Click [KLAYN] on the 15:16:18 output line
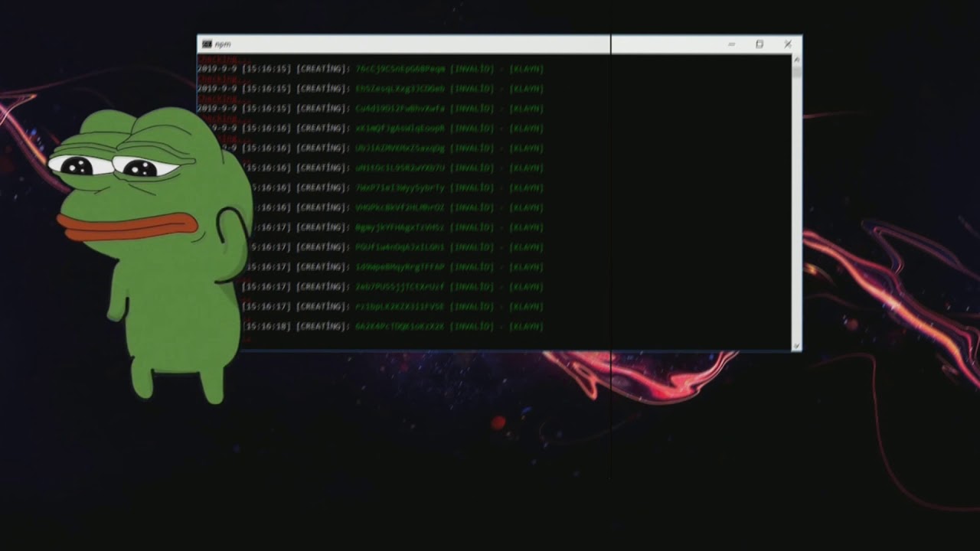Screen dimensions: 980x551 point(527,326)
